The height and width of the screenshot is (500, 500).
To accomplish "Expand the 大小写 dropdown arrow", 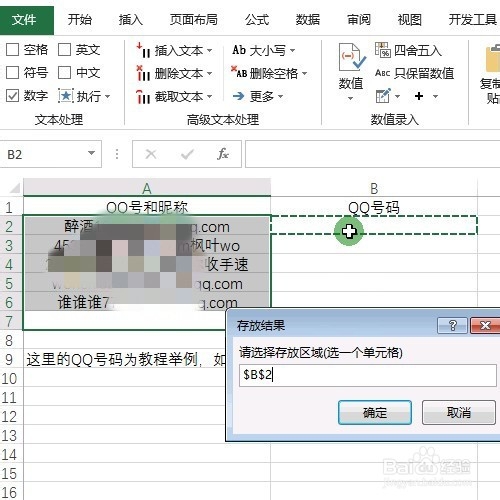I will pyautogui.click(x=292, y=50).
